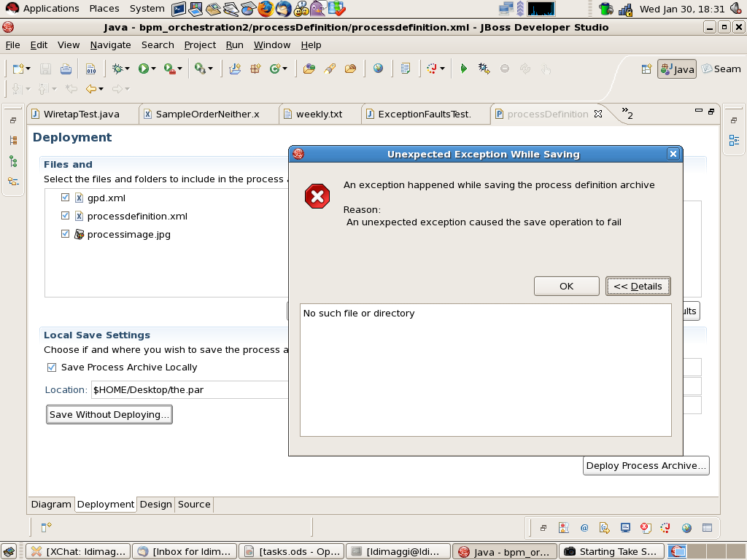Click the New wizard toolbar icon
Viewport: 747px width, 560px height.
pyautogui.click(x=18, y=69)
